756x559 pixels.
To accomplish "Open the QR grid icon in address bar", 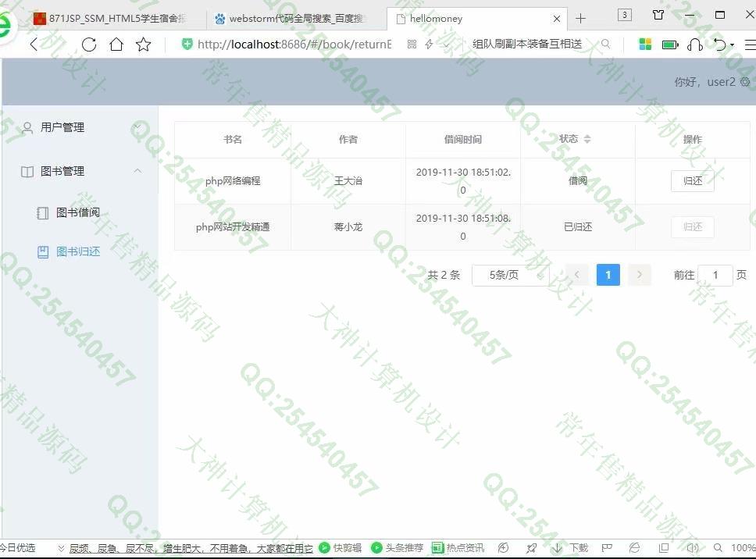I will click(x=412, y=45).
